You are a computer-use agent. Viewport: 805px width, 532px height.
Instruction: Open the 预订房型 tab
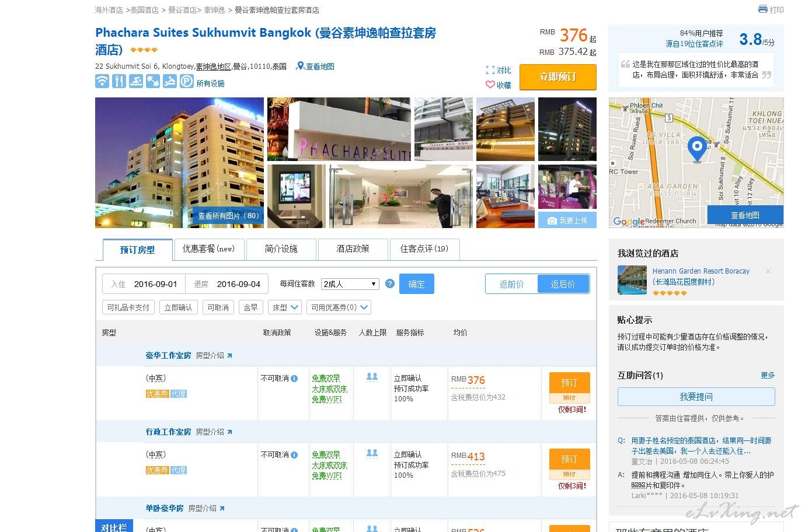pyautogui.click(x=138, y=250)
